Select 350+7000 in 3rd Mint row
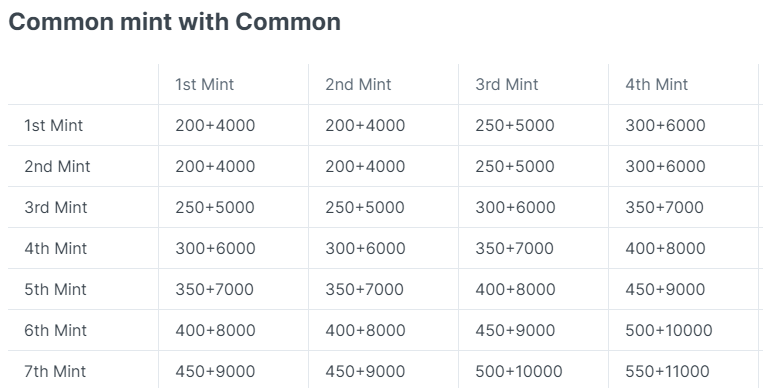Image resolution: width=763 pixels, height=388 pixels. pos(664,207)
